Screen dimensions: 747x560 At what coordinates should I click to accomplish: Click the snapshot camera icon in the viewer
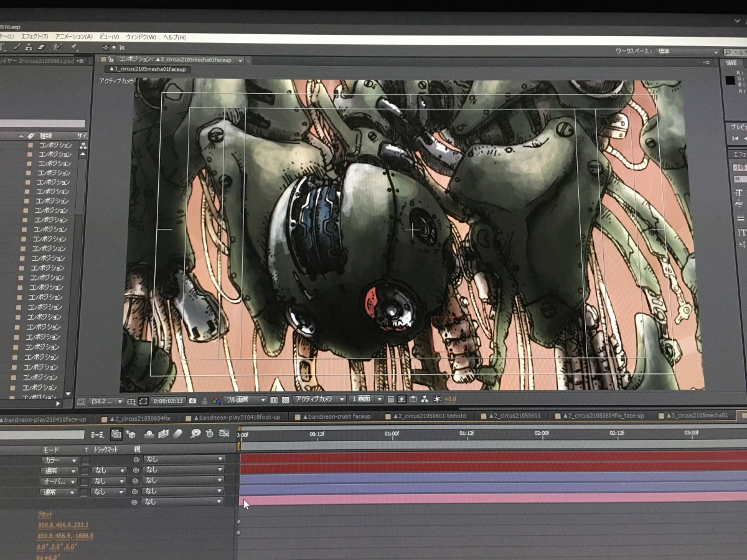tap(193, 400)
